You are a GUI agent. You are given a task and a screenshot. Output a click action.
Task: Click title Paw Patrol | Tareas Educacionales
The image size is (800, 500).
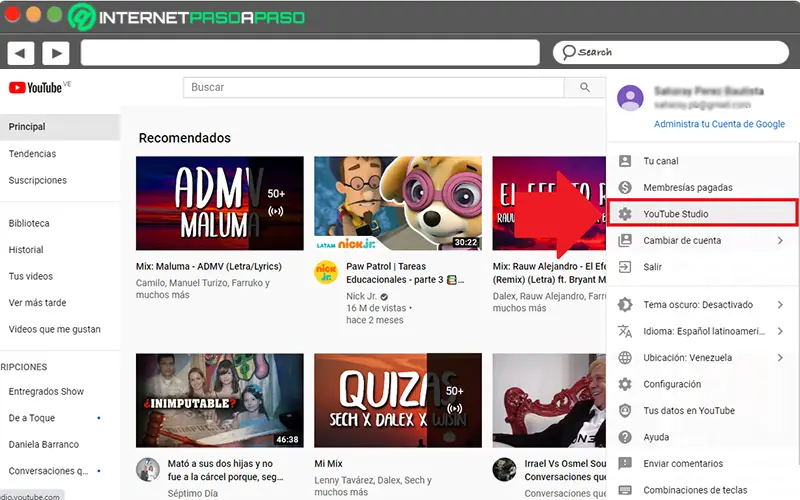[x=405, y=273]
